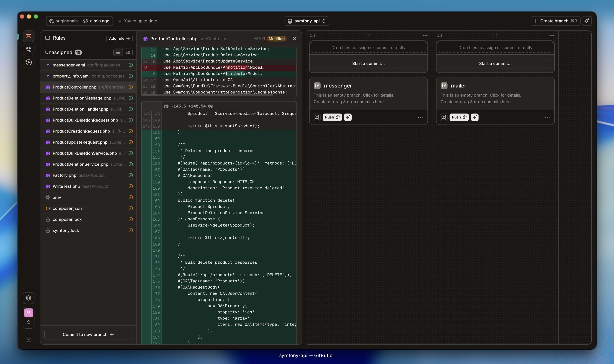This screenshot has width=614, height=364.
Task: Click the review icon beside mailer Push
Action: pos(443,117)
